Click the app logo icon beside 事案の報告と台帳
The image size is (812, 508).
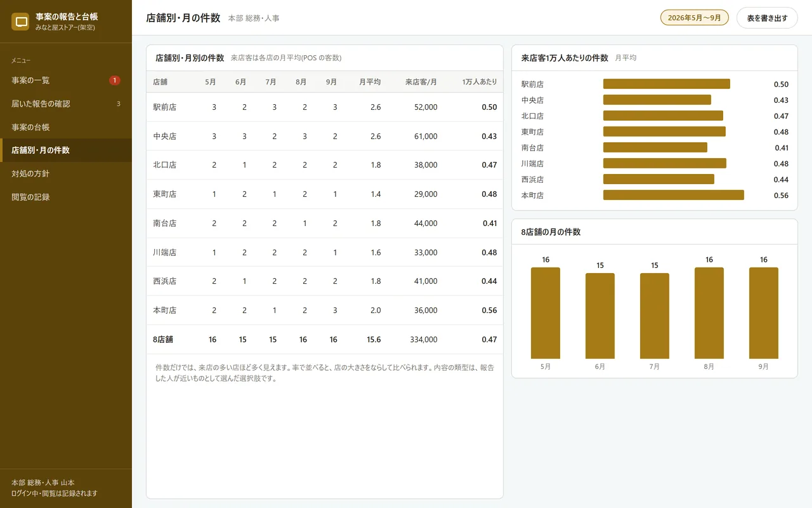21,22
